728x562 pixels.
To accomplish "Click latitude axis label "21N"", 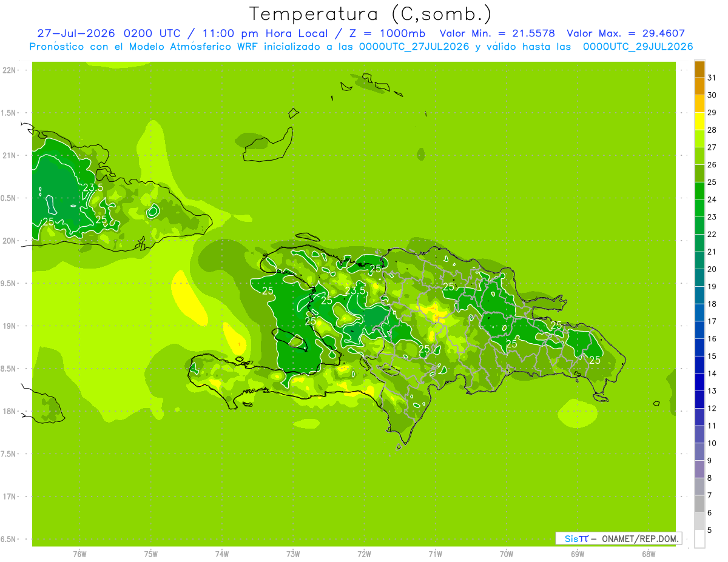I will pyautogui.click(x=10, y=155).
